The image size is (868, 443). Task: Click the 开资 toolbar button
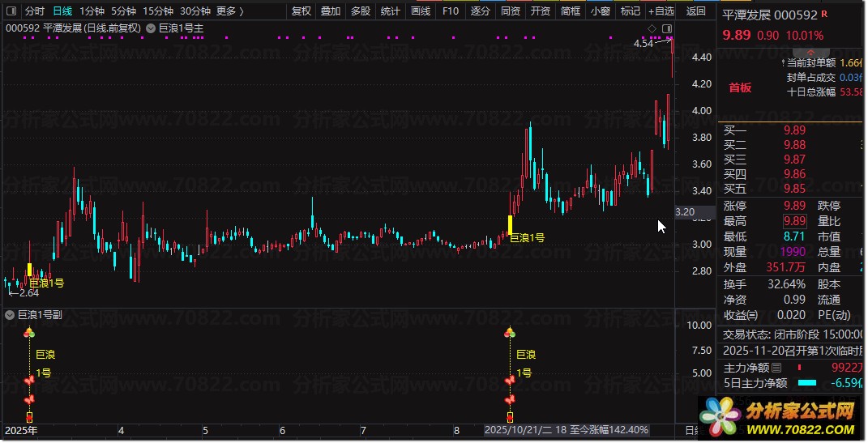(x=541, y=11)
